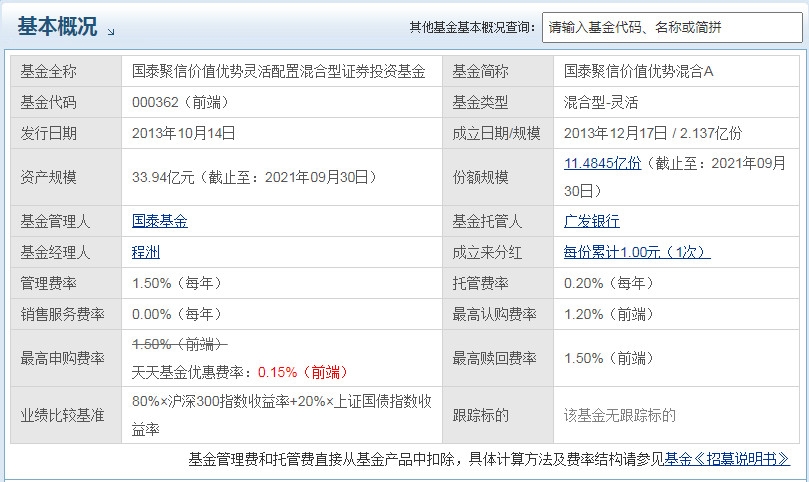Image resolution: width=809 pixels, height=482 pixels.
Task: Click the 最高申购费率 row label
Action: point(62,358)
